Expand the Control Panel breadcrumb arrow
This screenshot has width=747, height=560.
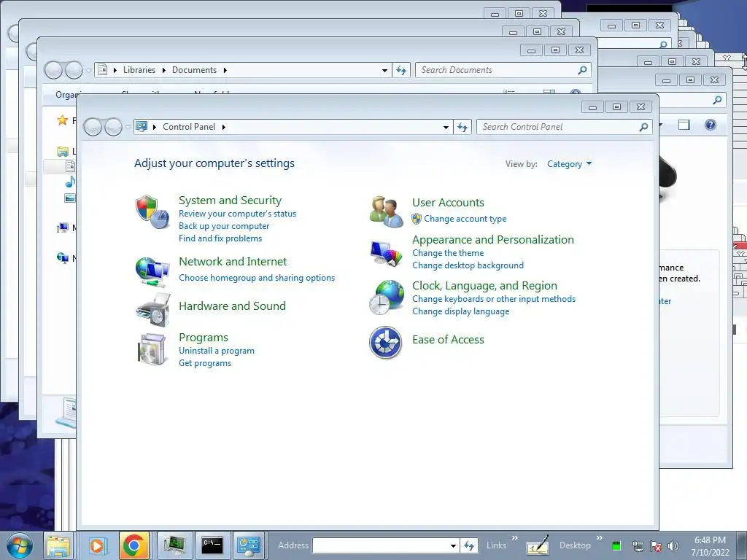click(x=223, y=127)
